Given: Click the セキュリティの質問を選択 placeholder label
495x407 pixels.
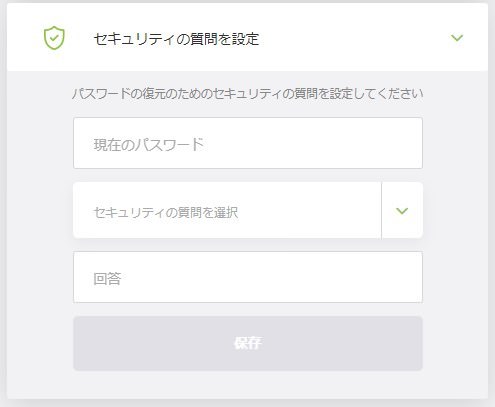Looking at the screenshot, I should (x=166, y=212).
